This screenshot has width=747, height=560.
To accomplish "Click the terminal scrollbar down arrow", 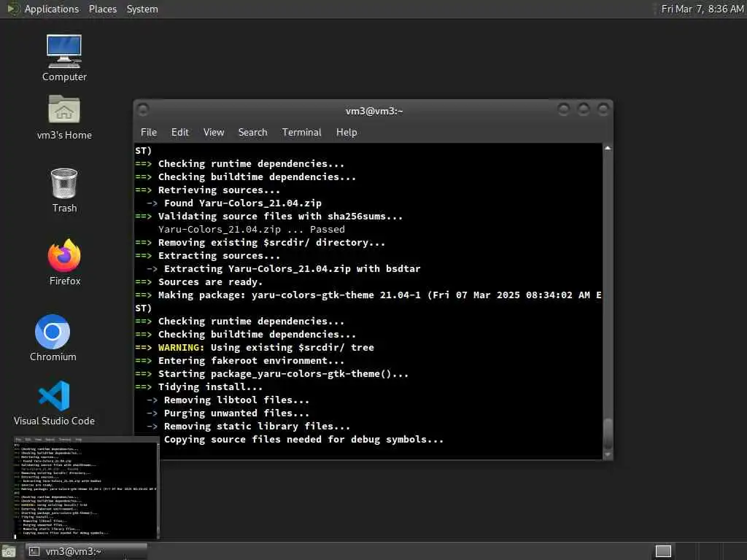I will pos(608,454).
